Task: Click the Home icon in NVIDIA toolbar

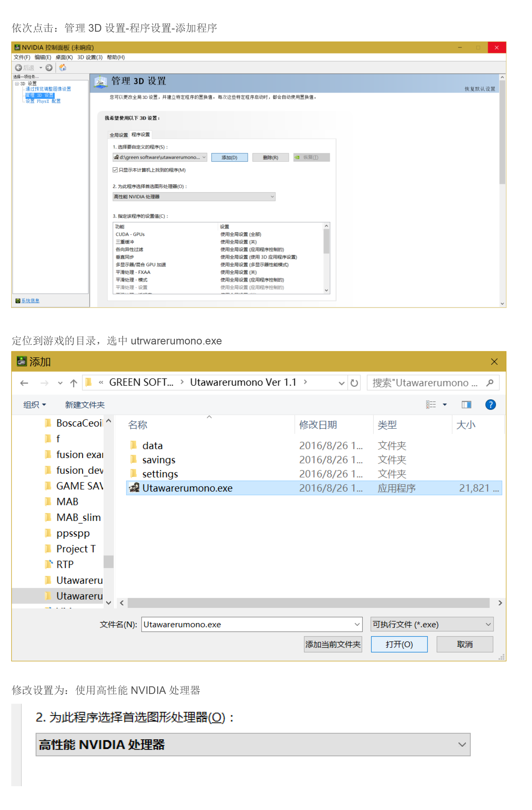Action: click(63, 68)
